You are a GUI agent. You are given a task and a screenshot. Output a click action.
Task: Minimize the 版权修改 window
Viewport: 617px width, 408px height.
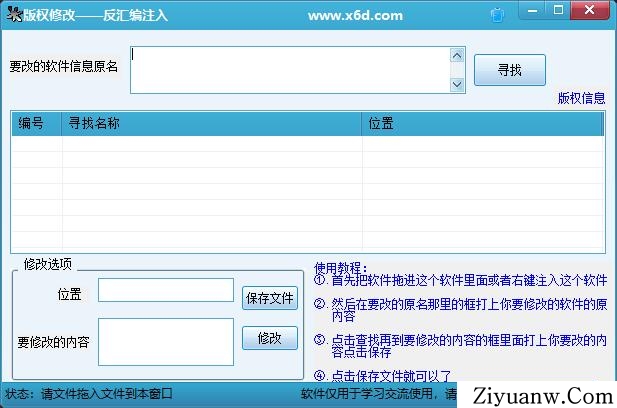532,10
